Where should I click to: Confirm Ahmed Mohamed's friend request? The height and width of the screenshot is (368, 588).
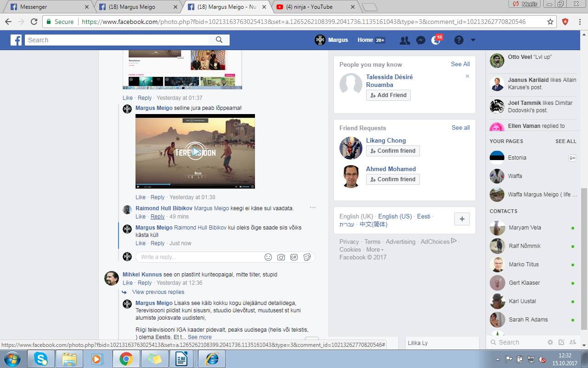coord(393,179)
